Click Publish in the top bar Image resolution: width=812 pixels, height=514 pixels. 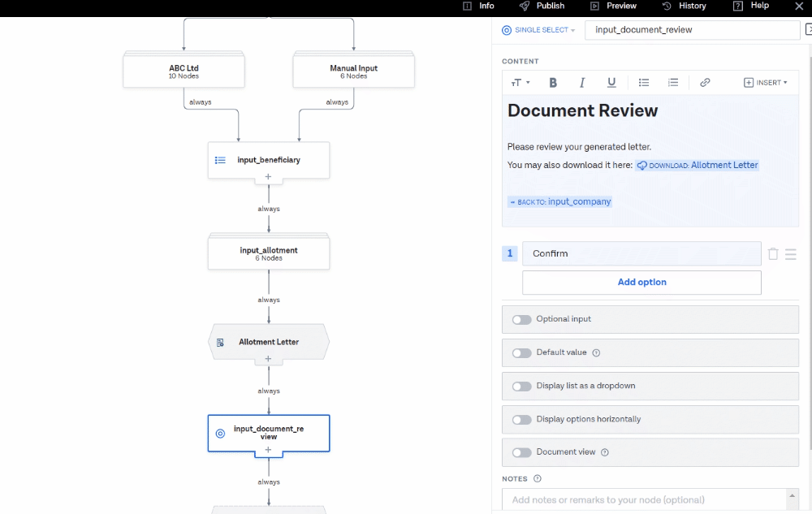(x=542, y=6)
